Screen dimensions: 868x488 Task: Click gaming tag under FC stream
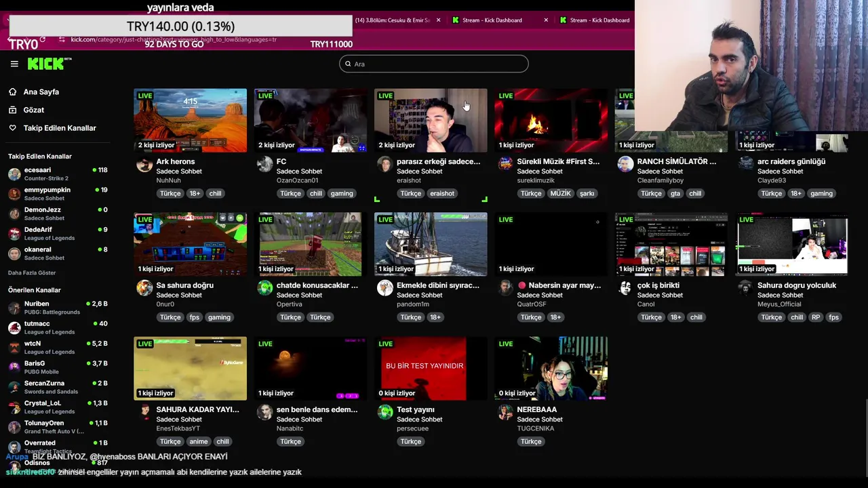pyautogui.click(x=342, y=193)
